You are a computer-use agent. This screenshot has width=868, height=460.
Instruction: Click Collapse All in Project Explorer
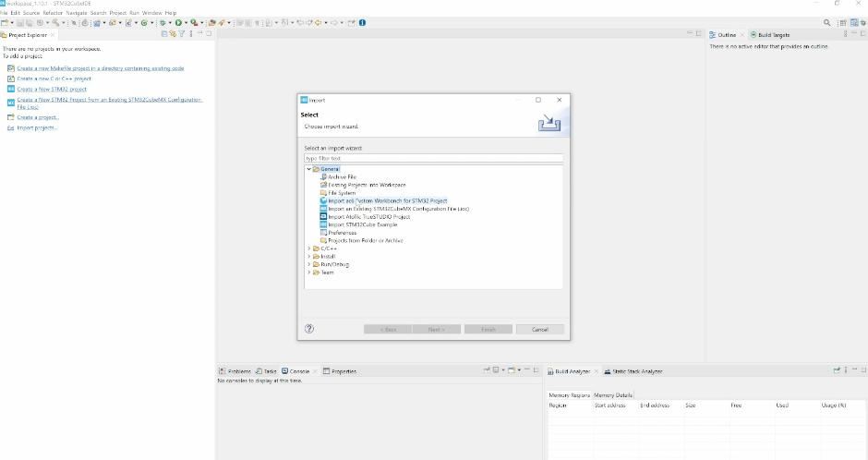click(x=164, y=34)
